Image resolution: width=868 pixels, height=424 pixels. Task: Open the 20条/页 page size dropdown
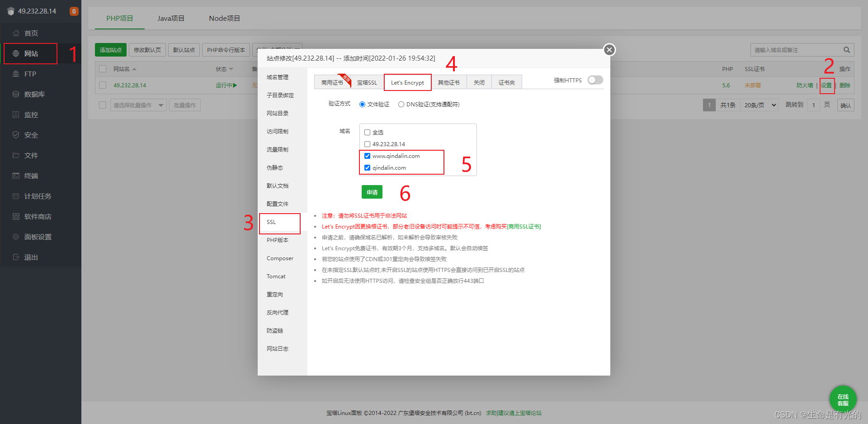tap(759, 105)
